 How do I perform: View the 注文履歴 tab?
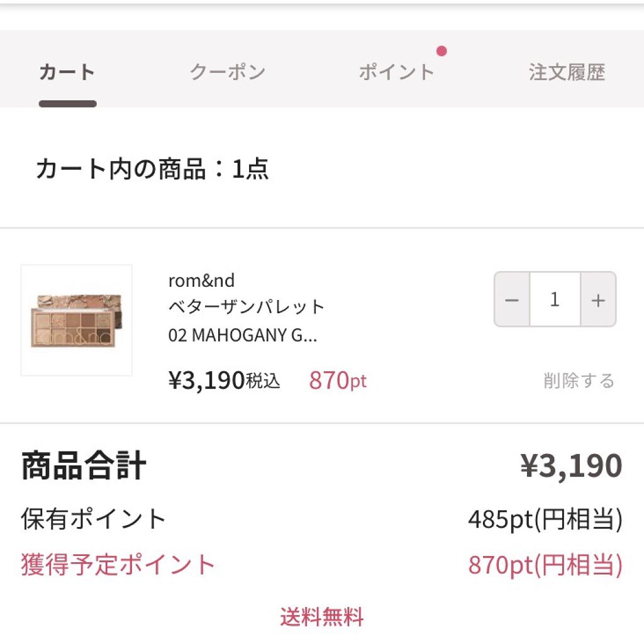click(x=567, y=73)
